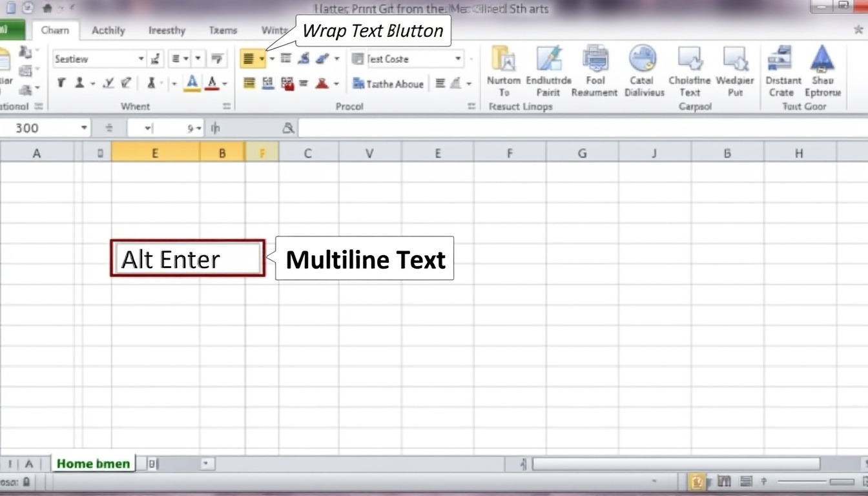Image resolution: width=868 pixels, height=496 pixels.
Task: Select the cell containing Alt Enter
Action: click(187, 258)
